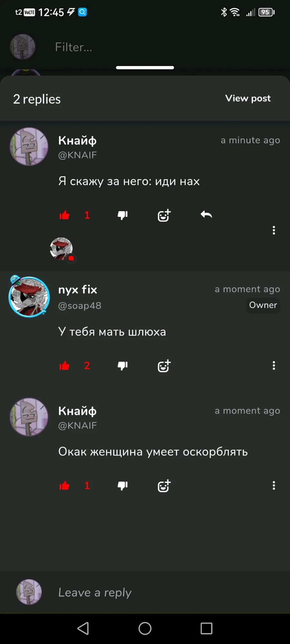
Task: Toggle like on nyx fix reply
Action: pyautogui.click(x=65, y=366)
